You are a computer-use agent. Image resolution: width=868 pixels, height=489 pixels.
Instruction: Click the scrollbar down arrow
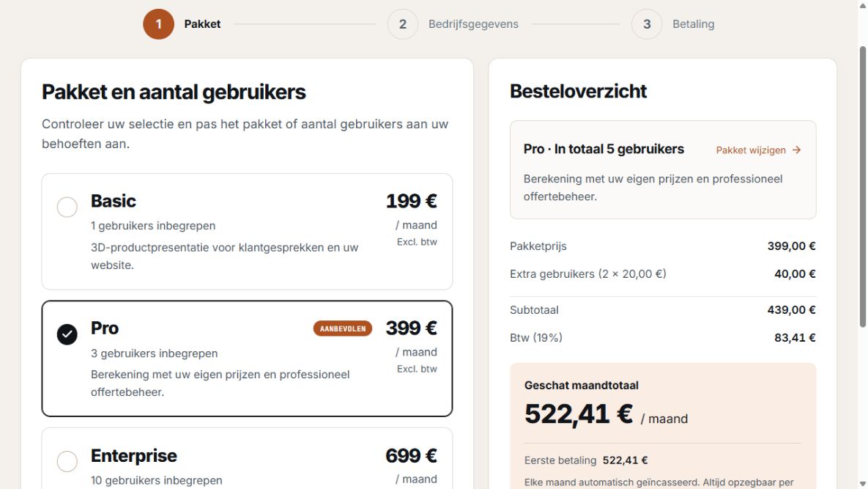point(862,484)
